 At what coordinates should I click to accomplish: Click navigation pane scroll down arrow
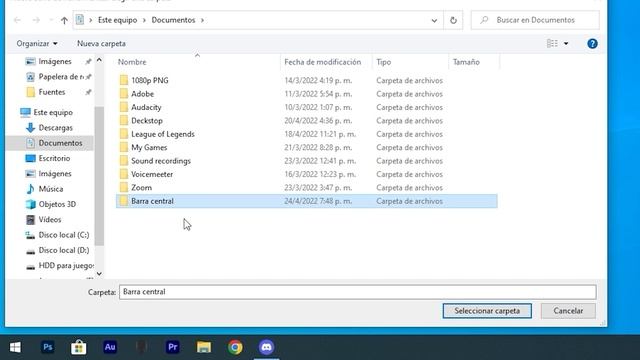[x=99, y=273]
